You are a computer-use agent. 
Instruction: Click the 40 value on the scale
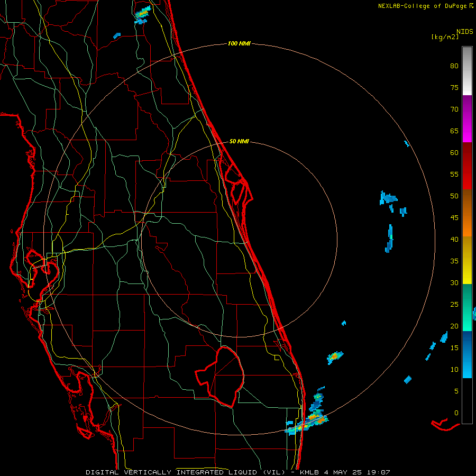tap(454, 239)
